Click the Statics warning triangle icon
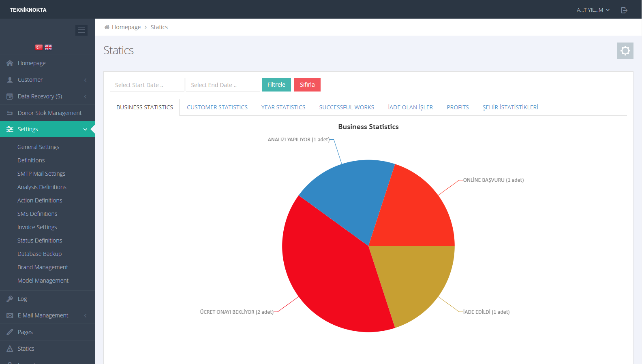This screenshot has width=642, height=364. pyautogui.click(x=10, y=349)
